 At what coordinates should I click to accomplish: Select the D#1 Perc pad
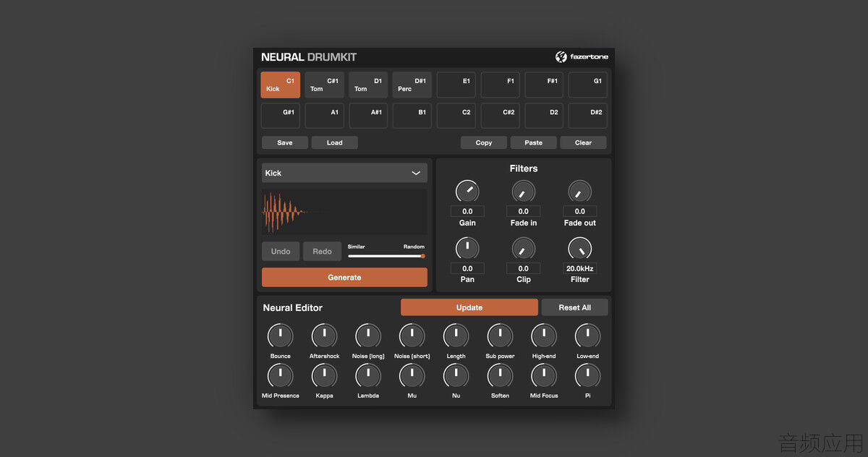pos(412,85)
